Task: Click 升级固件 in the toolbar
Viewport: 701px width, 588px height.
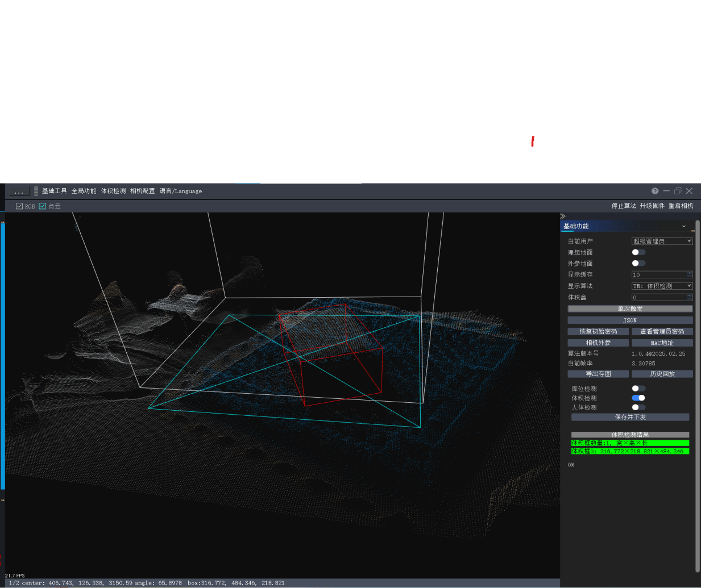Action: (x=652, y=206)
